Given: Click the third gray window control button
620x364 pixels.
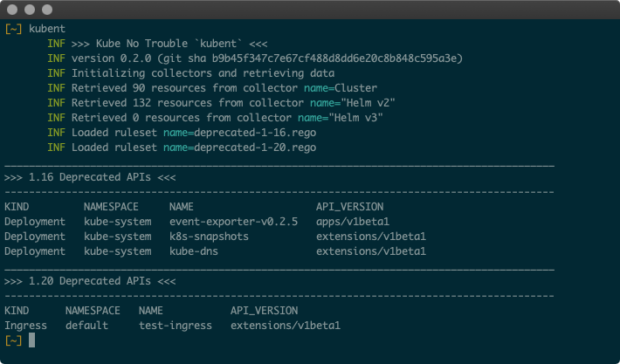Looking at the screenshot, I should pyautogui.click(x=47, y=10).
